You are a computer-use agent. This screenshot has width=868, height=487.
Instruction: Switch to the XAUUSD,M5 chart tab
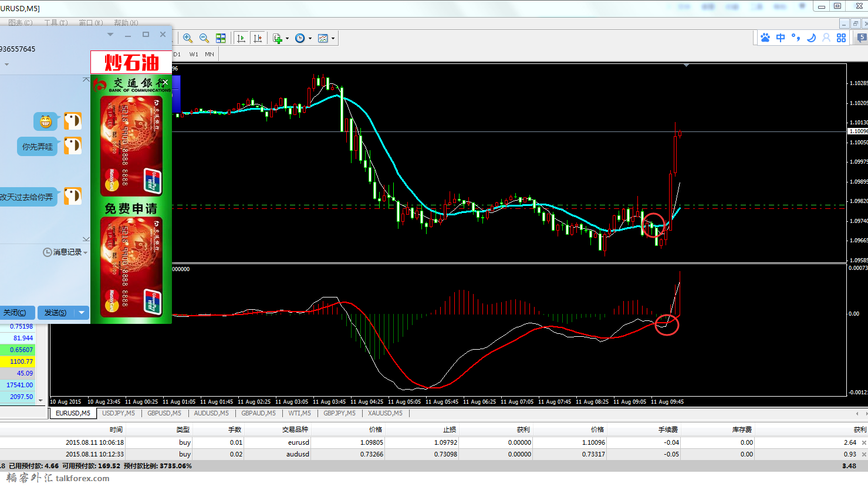click(386, 413)
